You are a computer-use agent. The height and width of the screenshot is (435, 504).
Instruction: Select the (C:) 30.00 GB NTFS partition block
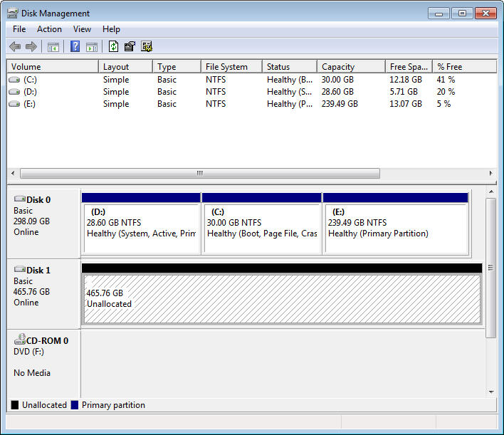[x=262, y=224]
